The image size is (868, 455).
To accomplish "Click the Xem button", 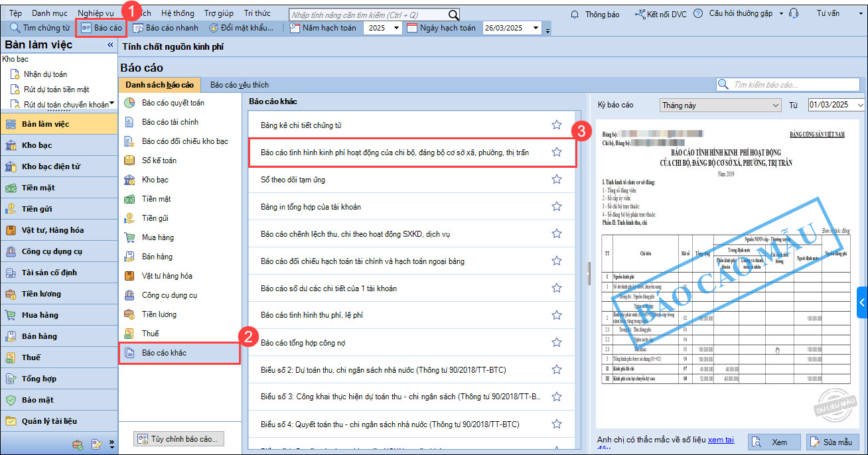I will tap(774, 442).
